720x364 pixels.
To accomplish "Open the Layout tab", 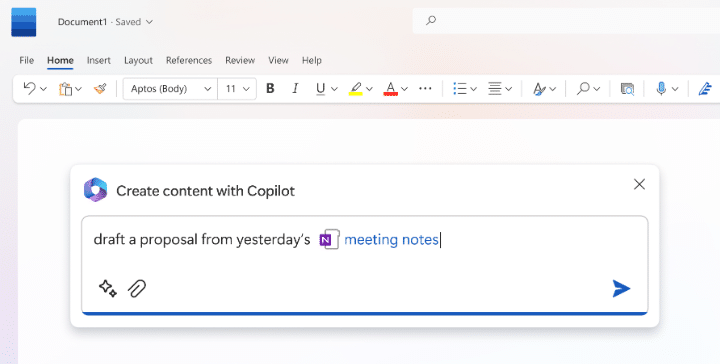I will click(x=138, y=60).
